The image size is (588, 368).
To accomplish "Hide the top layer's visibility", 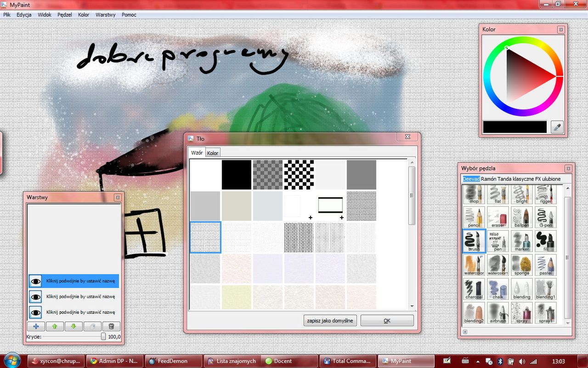I will pos(35,281).
